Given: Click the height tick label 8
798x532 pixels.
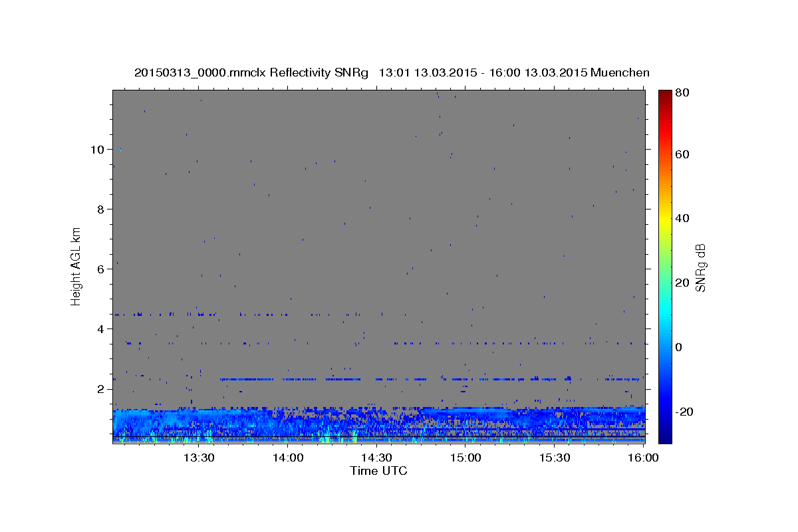Looking at the screenshot, I should coord(100,209).
